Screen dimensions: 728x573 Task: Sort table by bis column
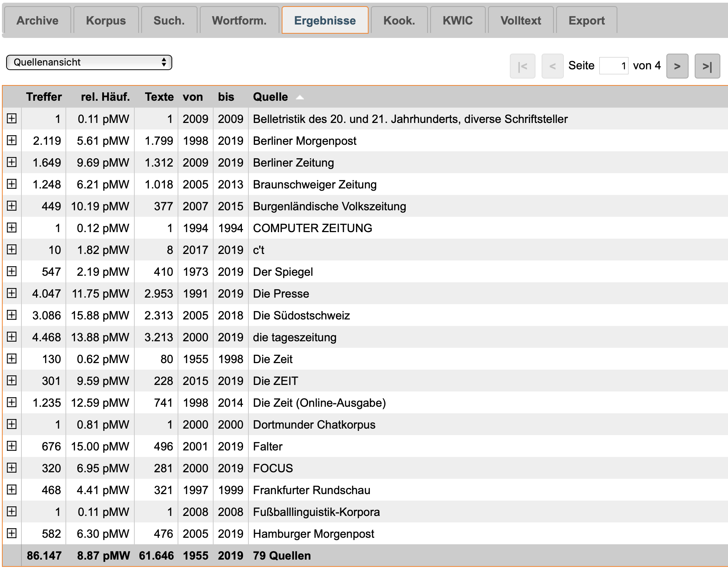(226, 97)
